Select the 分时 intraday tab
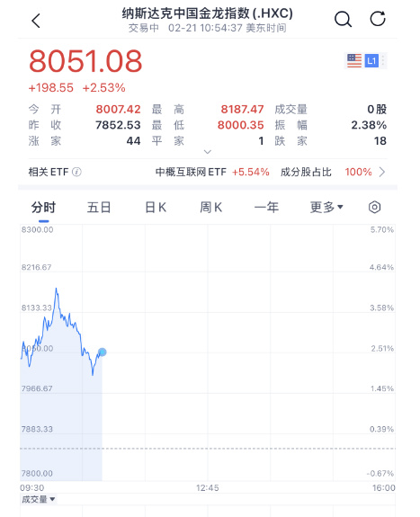The width and height of the screenshot is (420, 517). pyautogui.click(x=43, y=208)
